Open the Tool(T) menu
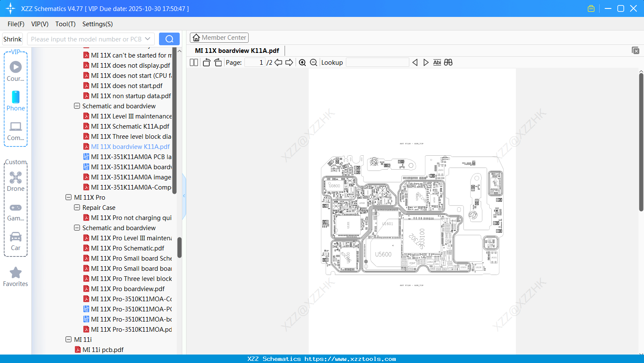Image resolution: width=644 pixels, height=363 pixels. (x=65, y=24)
